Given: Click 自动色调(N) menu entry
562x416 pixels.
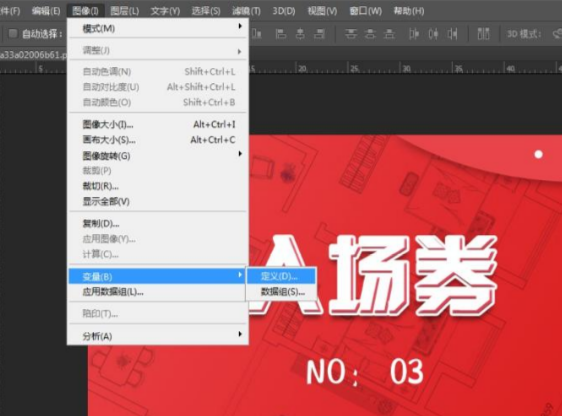Looking at the screenshot, I should [158, 72].
